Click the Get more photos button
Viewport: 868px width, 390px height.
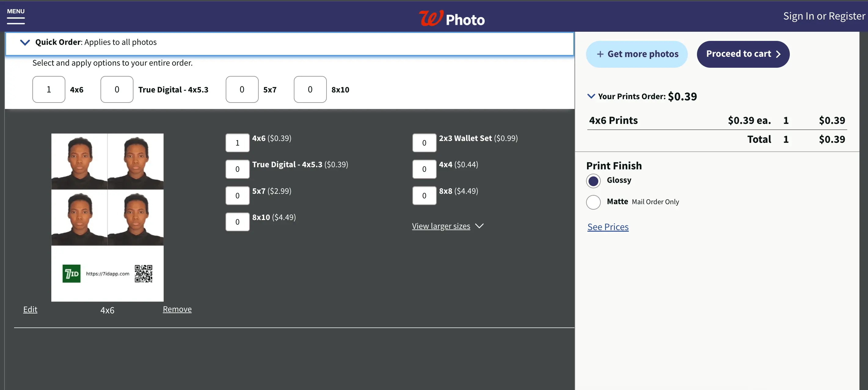coord(637,54)
